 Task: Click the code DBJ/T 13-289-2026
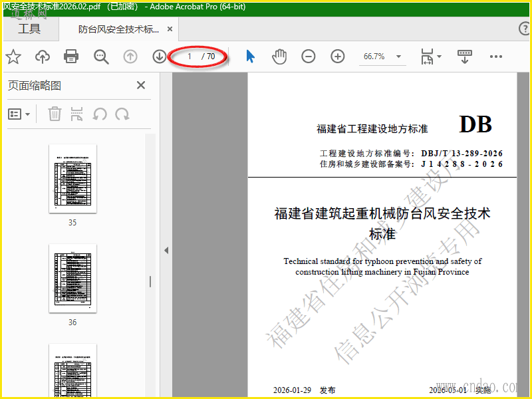pyautogui.click(x=462, y=154)
